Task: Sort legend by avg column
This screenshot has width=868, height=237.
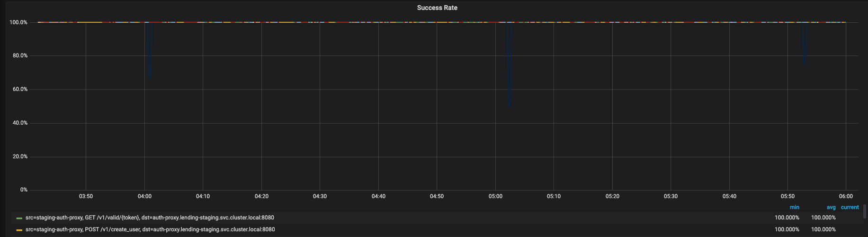Action: click(831, 207)
